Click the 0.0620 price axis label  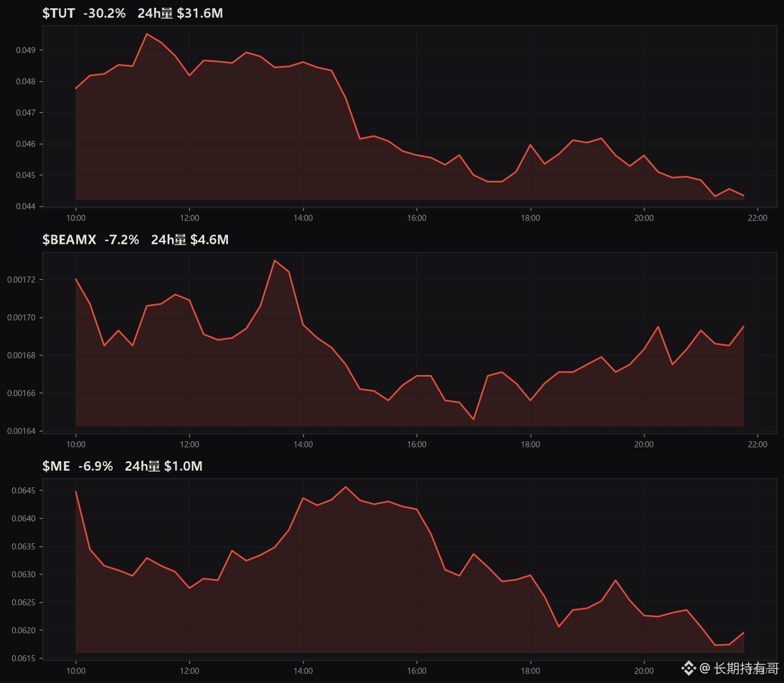(x=23, y=630)
